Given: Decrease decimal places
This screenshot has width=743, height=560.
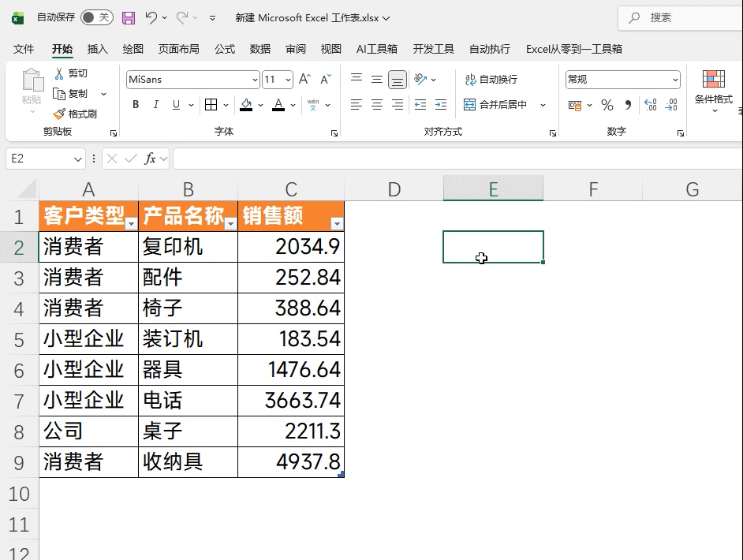Looking at the screenshot, I should pos(671,105).
